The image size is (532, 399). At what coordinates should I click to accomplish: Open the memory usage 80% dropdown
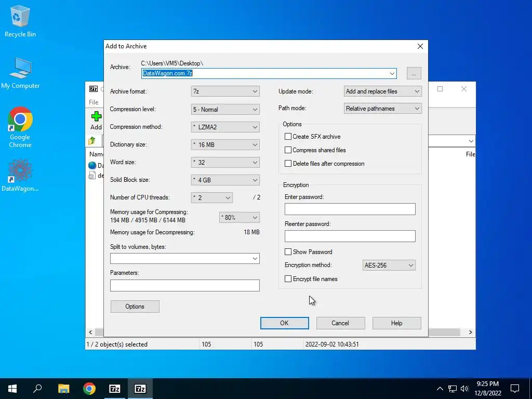240,218
